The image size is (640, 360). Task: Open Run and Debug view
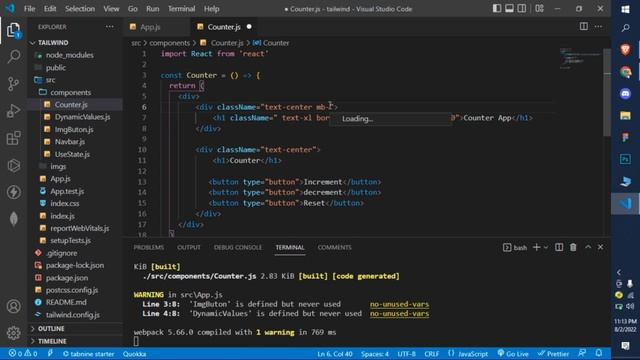[13, 111]
